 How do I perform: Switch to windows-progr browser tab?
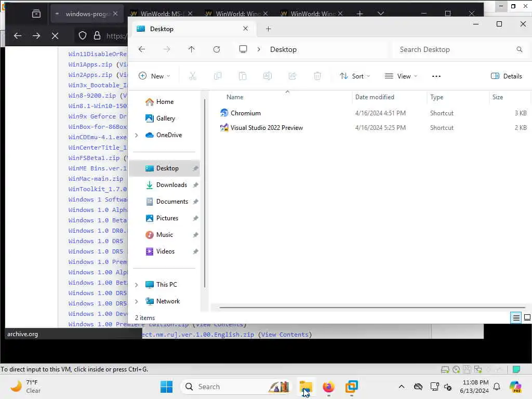tap(87, 14)
